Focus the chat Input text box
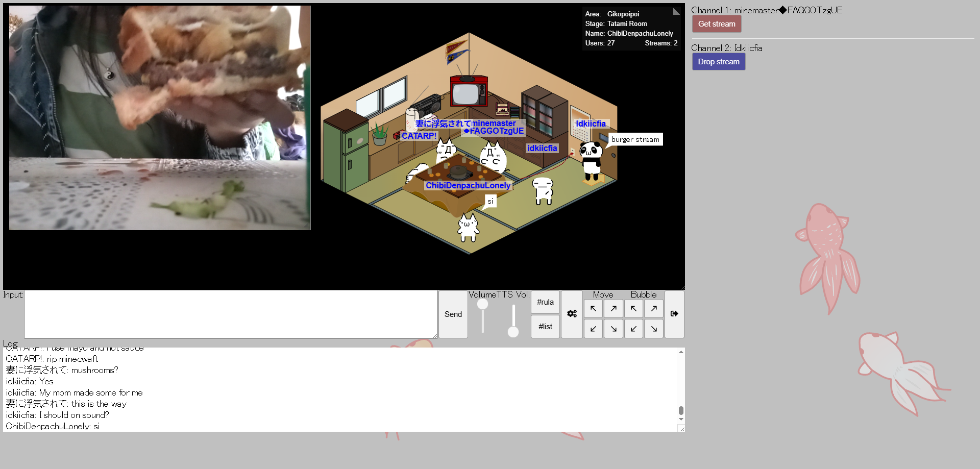This screenshot has height=469, width=980. pyautogui.click(x=230, y=314)
